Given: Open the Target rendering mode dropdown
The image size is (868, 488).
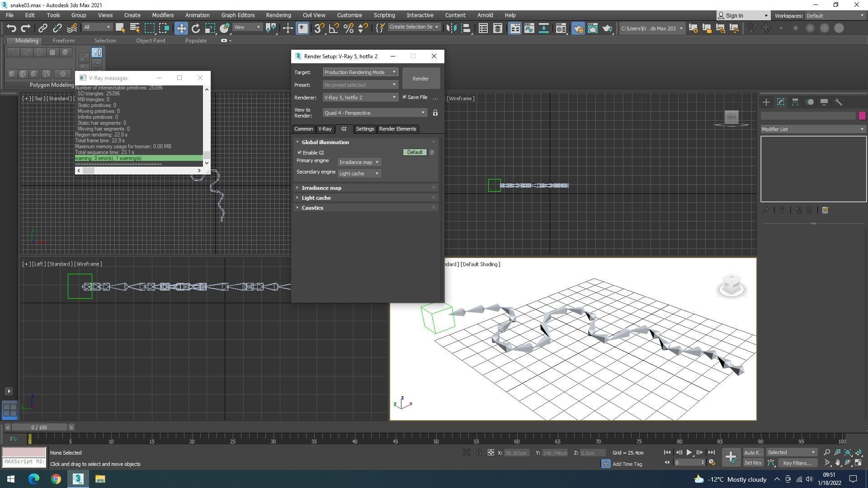Looking at the screenshot, I should point(360,72).
